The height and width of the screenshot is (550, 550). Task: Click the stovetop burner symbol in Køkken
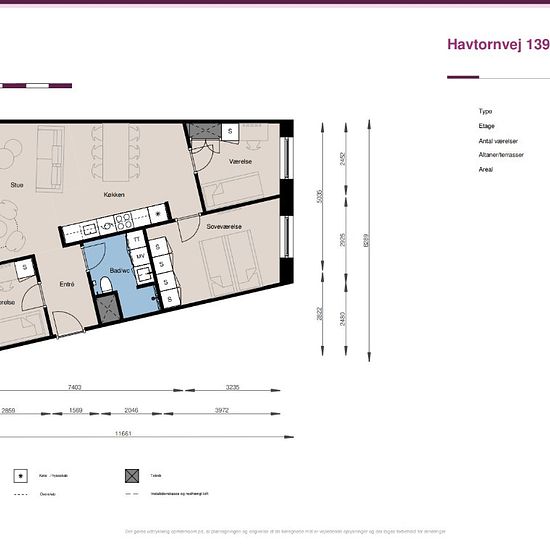[x=124, y=221]
